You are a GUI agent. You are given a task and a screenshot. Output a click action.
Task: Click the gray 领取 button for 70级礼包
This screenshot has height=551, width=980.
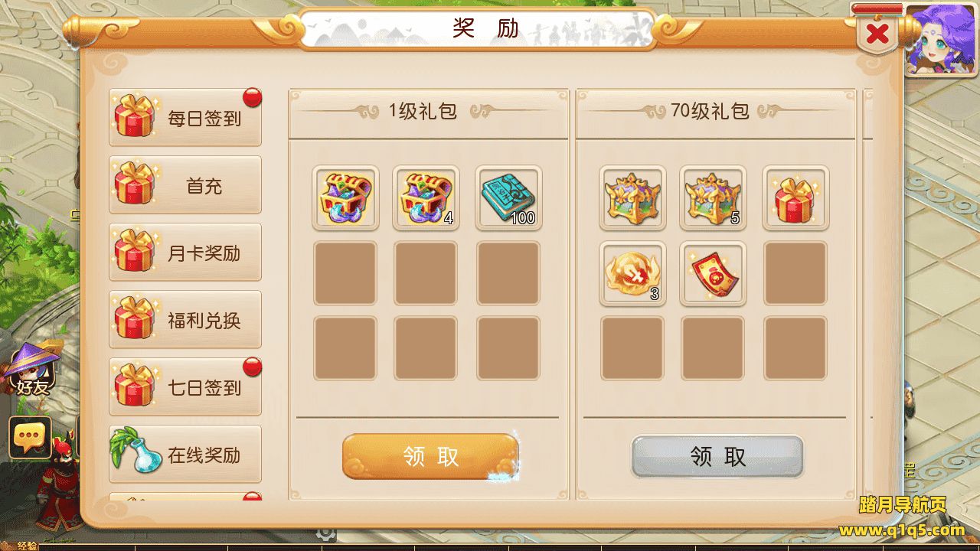pos(717,457)
